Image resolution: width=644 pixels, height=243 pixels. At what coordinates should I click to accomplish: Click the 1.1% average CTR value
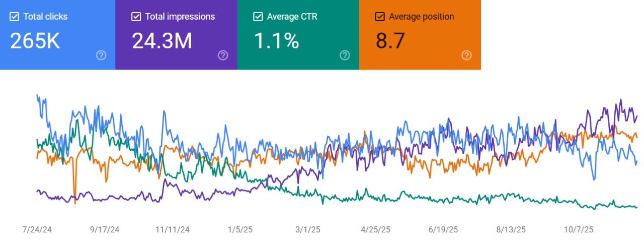click(x=276, y=41)
